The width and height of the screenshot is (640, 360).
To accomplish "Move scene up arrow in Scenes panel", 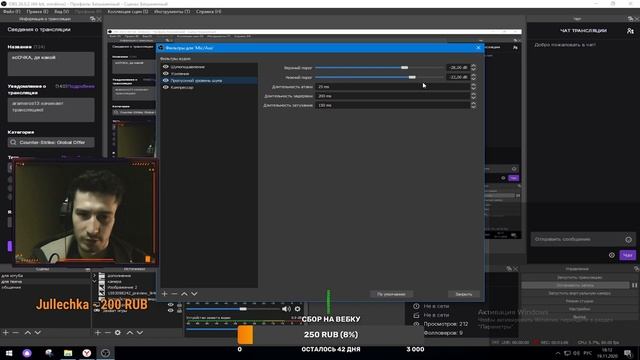I will tap(27, 333).
